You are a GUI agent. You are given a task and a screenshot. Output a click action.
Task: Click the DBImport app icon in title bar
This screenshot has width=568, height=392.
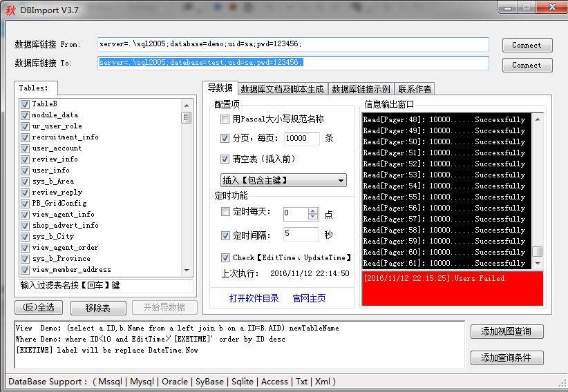tap(10, 10)
